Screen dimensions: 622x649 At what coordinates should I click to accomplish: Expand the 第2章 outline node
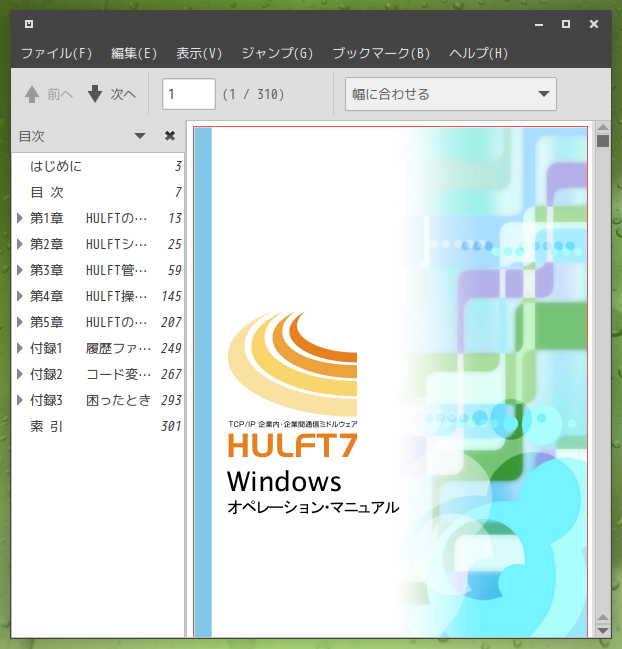[x=19, y=244]
